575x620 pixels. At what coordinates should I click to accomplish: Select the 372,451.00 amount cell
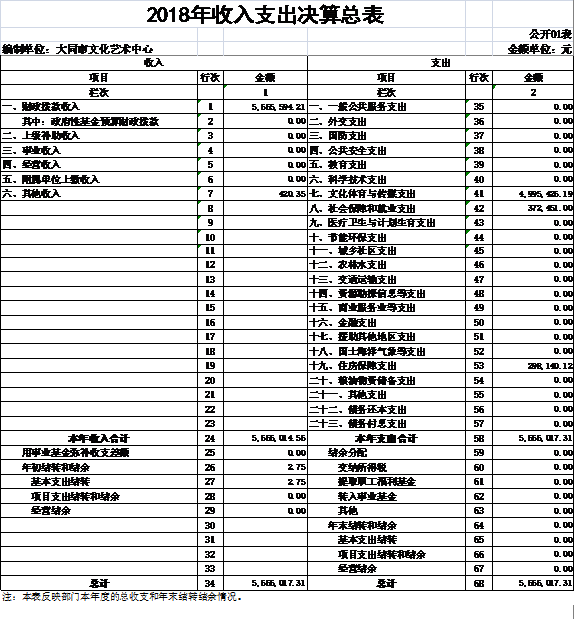(x=533, y=208)
